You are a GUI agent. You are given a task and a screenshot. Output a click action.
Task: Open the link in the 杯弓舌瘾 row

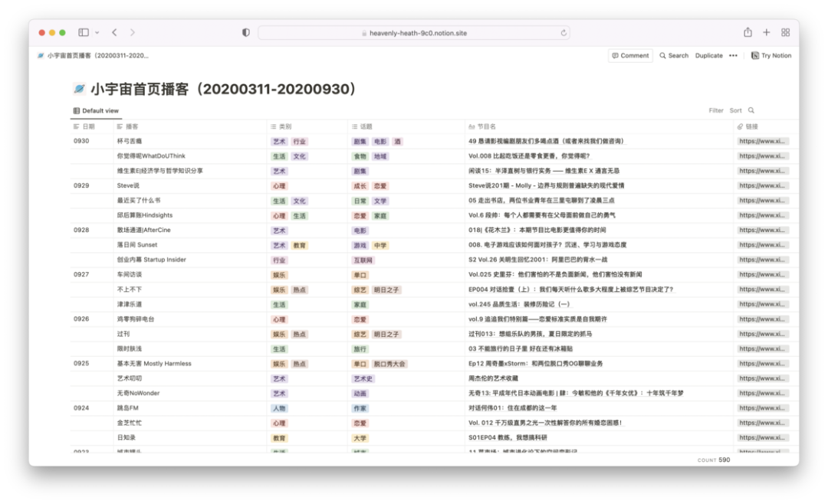(763, 142)
